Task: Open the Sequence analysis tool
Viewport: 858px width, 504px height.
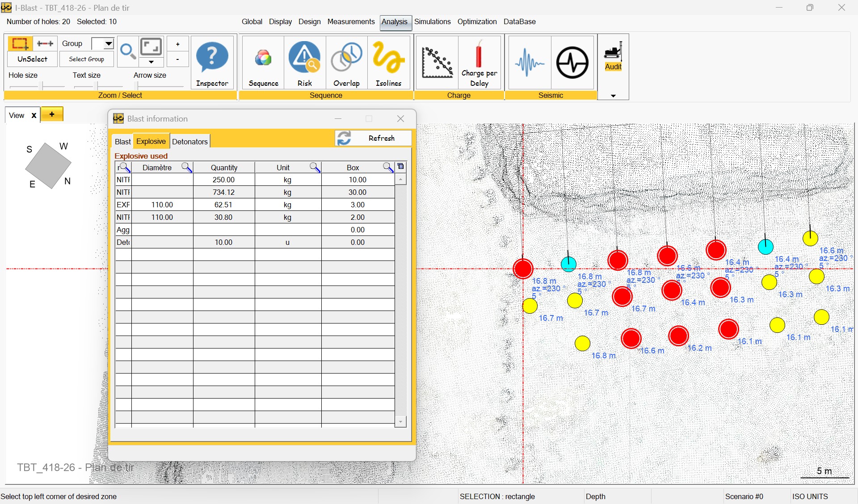Action: pyautogui.click(x=263, y=63)
